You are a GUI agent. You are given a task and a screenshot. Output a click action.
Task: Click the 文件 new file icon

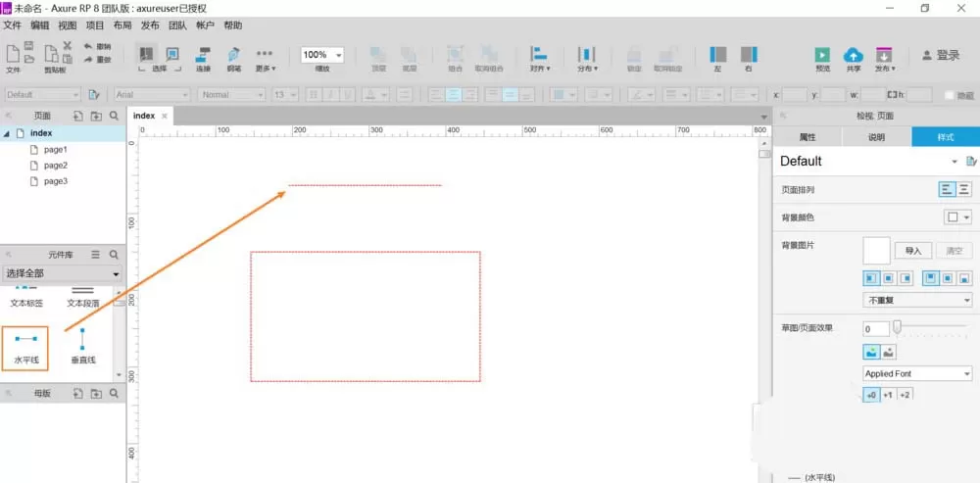coord(13,54)
